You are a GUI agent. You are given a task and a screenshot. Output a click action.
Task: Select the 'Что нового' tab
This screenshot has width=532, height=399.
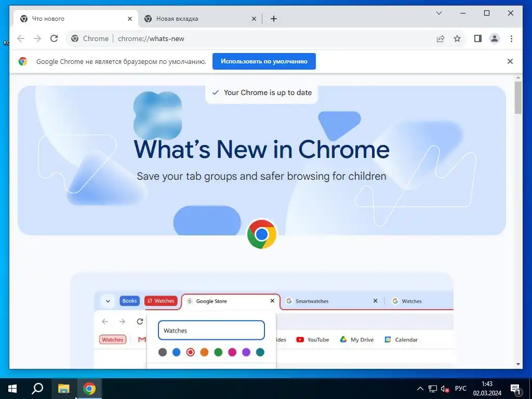[76, 19]
